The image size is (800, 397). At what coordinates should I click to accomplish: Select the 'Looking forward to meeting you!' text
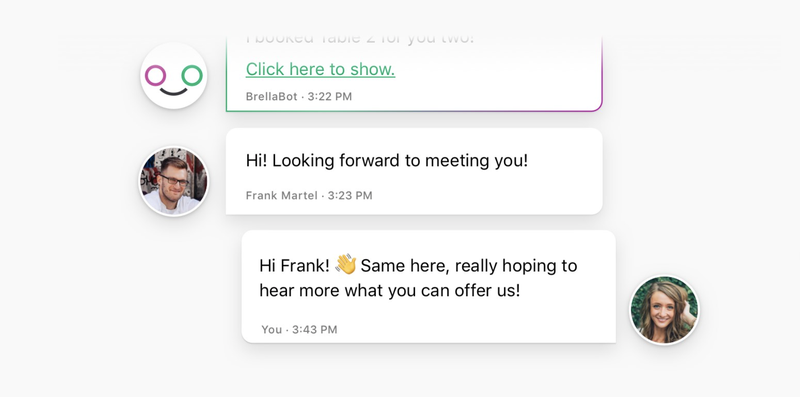(x=400, y=161)
